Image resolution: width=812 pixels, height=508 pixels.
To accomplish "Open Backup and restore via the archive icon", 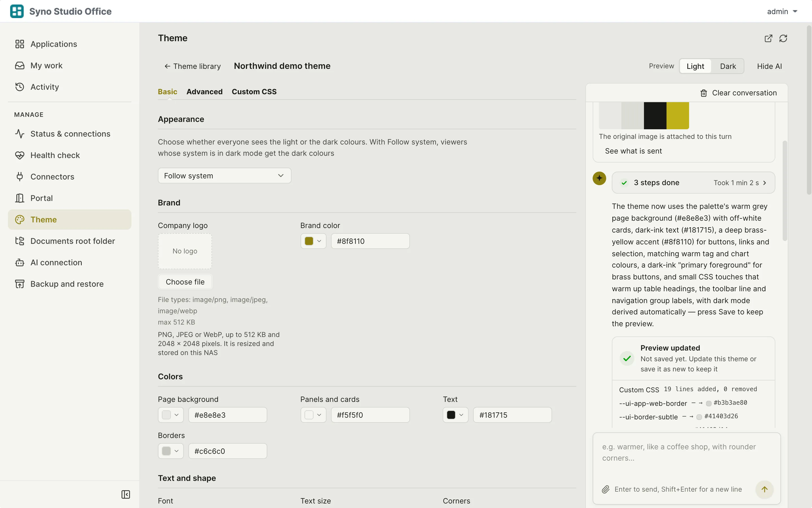I will pos(20,284).
